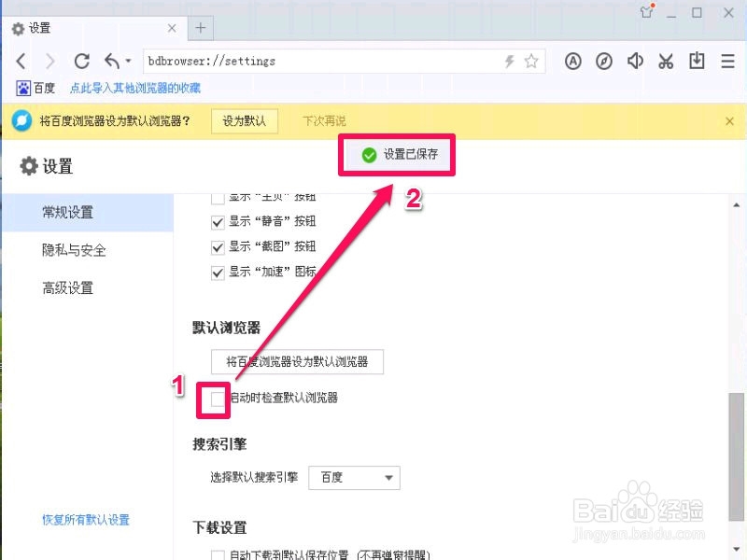This screenshot has width=747, height=560.
Task: Open the download manager icon
Action: 697,61
